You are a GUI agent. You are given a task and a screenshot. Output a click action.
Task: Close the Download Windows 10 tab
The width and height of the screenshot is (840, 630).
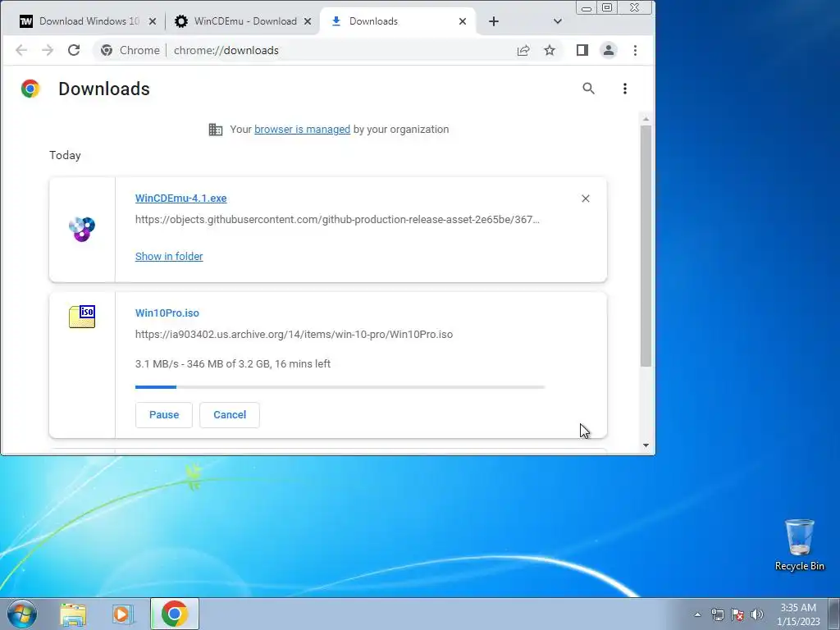coord(153,21)
